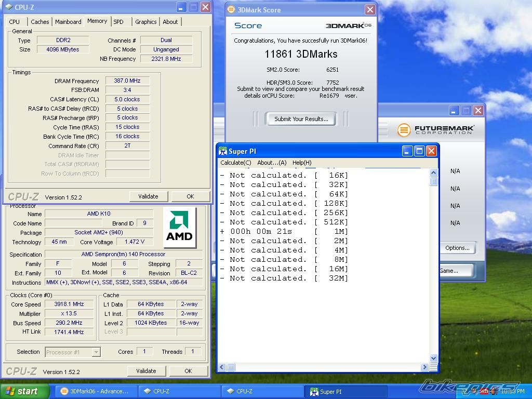The image size is (532, 399).
Task: Click the AMD logo in CPU-Z
Action: coord(179,228)
